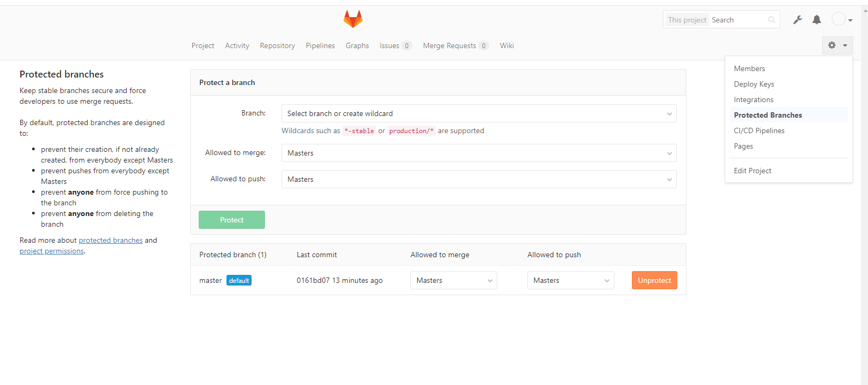Open the Issues tab
868x385 pixels.
point(396,45)
